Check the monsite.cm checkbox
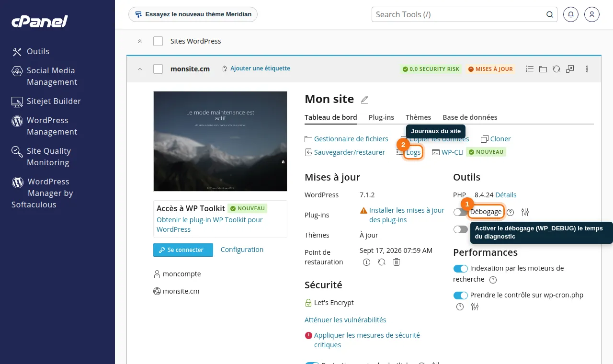The image size is (613, 364). pos(158,69)
